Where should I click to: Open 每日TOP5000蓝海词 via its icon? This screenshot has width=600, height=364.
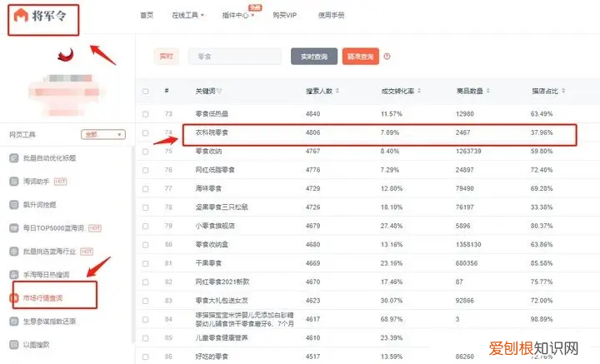click(14, 228)
